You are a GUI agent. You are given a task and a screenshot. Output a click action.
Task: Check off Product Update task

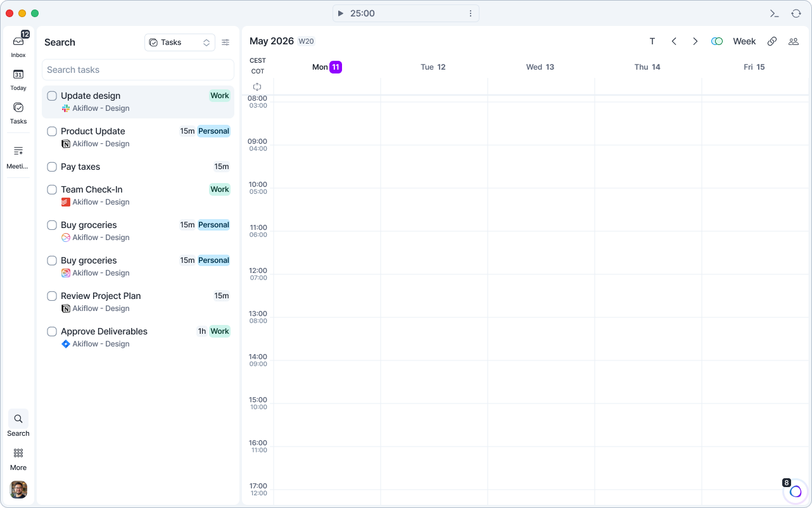52,132
